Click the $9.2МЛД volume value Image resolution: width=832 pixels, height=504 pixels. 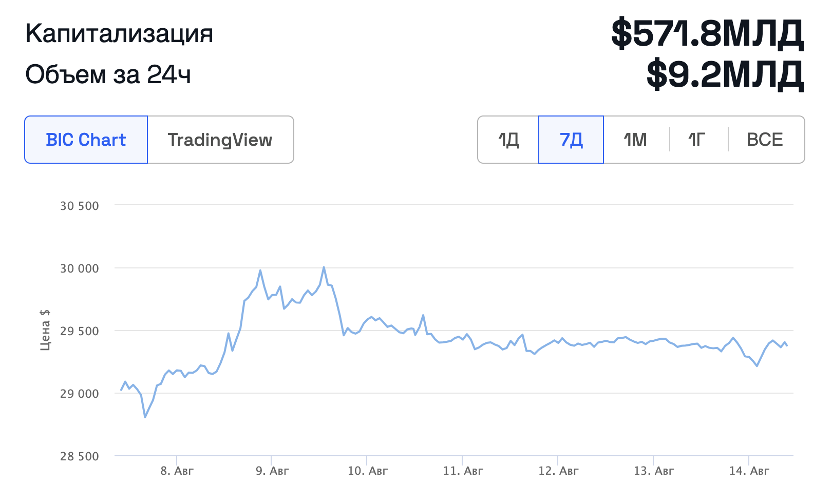point(725,74)
